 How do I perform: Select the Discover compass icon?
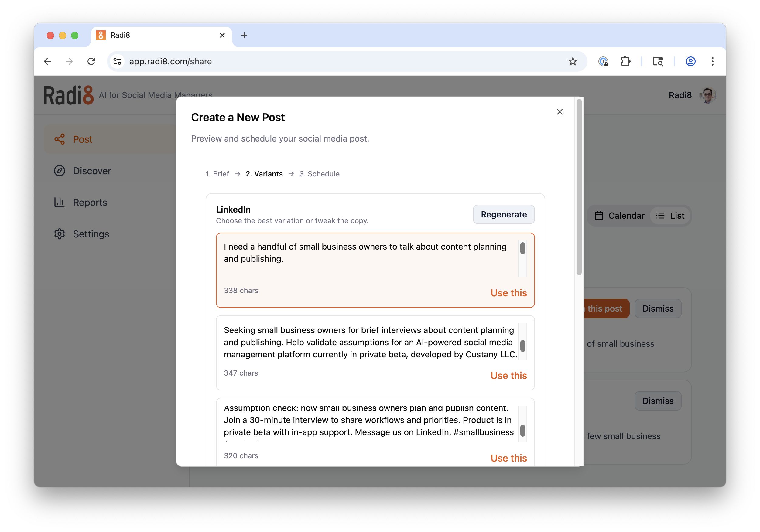coord(60,171)
